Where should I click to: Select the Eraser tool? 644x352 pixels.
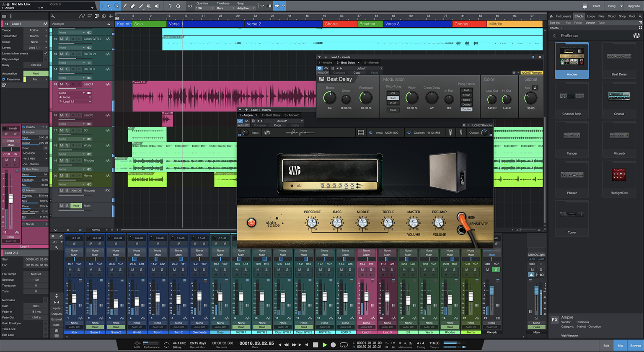coord(133,6)
